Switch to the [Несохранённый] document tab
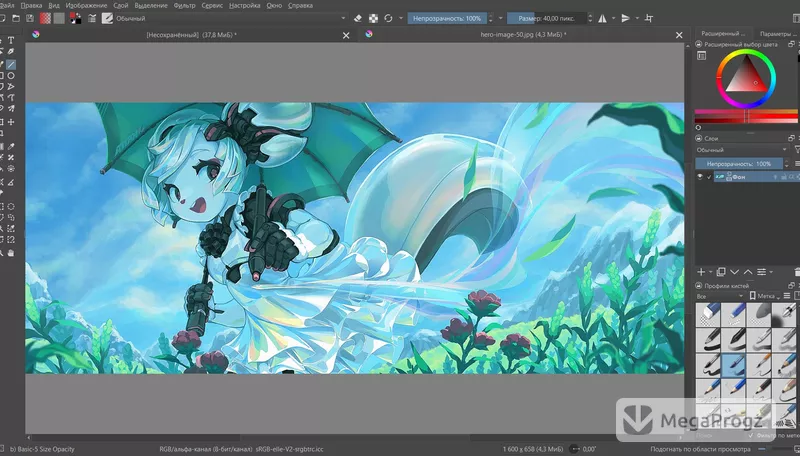This screenshot has height=456, width=800. 191,35
